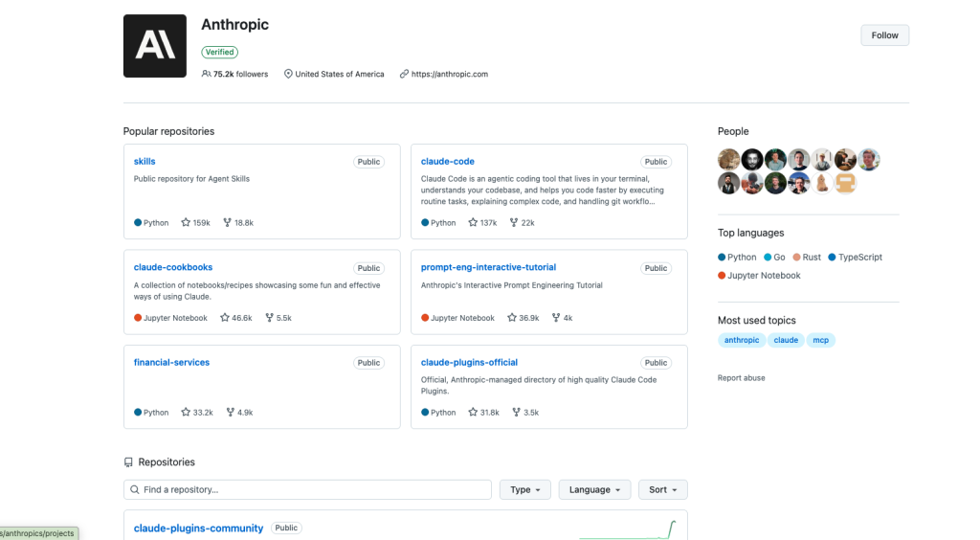Click the fork icon showing 3.5k on claude-plugins-official
Screen dimensions: 980x540
pyautogui.click(x=516, y=413)
